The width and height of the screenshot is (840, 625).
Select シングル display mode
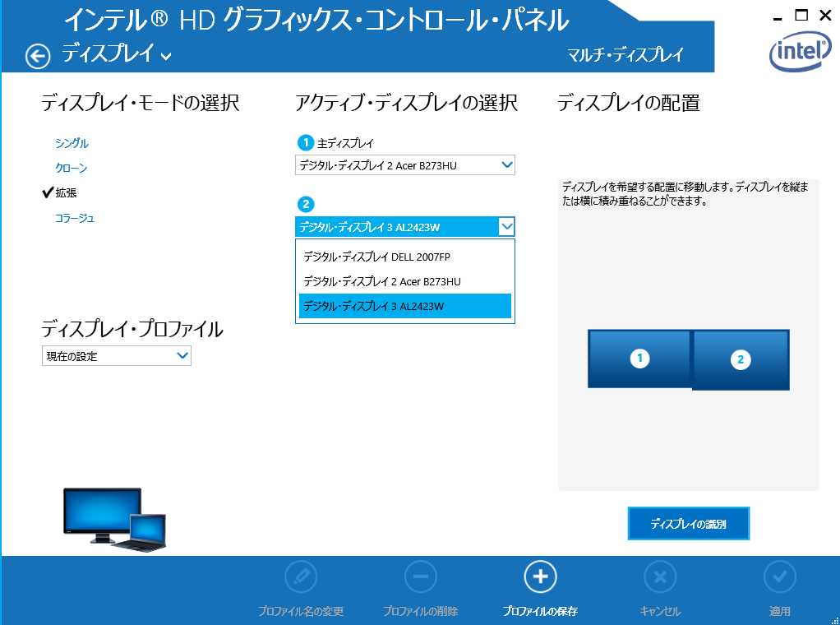pos(72,143)
